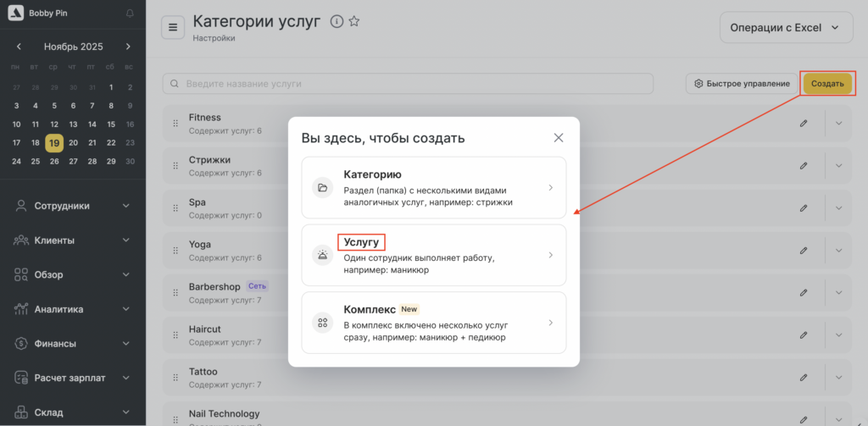
Task: Select the Комплекс option in dialog
Action: 433,323
